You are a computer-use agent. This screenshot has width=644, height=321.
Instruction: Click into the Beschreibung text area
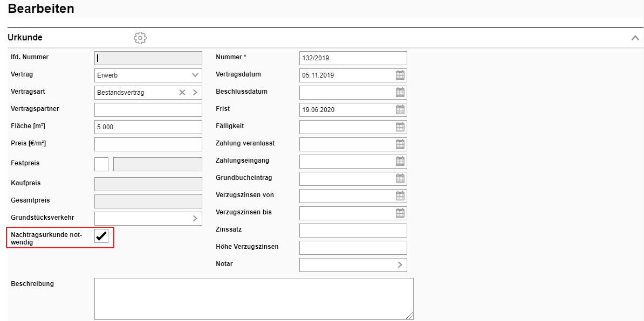[x=254, y=299]
